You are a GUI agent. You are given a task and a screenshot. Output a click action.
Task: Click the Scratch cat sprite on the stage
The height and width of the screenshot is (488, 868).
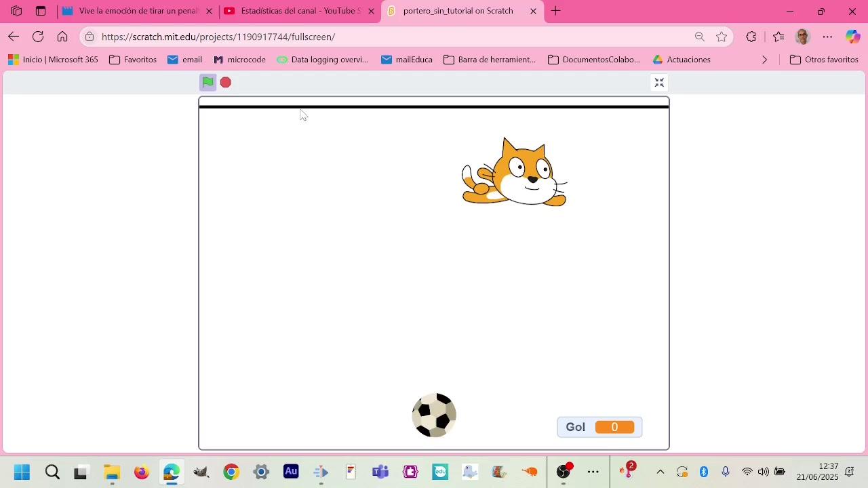tap(514, 172)
